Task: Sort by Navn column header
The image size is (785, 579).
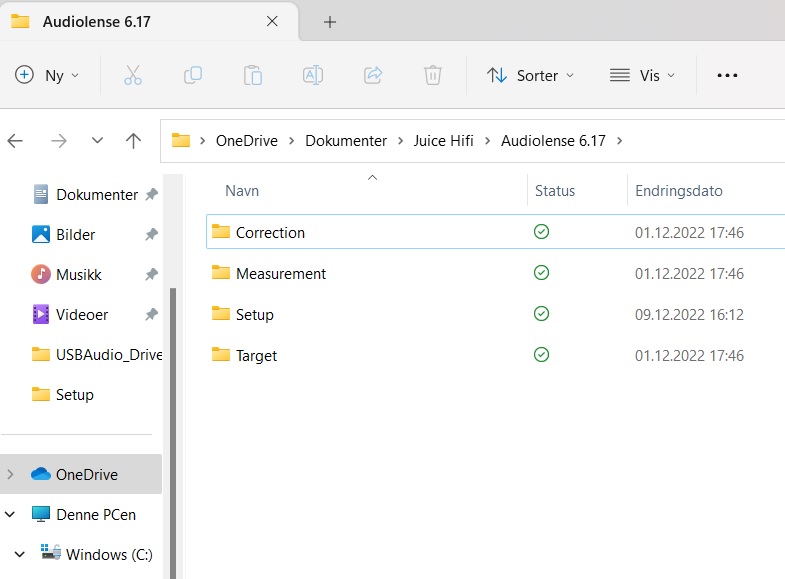Action: (x=242, y=191)
